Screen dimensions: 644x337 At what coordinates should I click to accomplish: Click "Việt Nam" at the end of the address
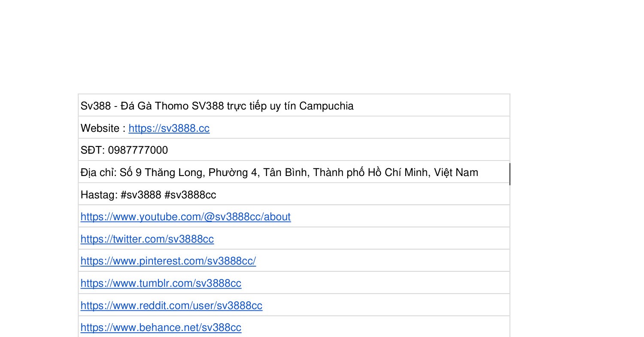coord(456,173)
